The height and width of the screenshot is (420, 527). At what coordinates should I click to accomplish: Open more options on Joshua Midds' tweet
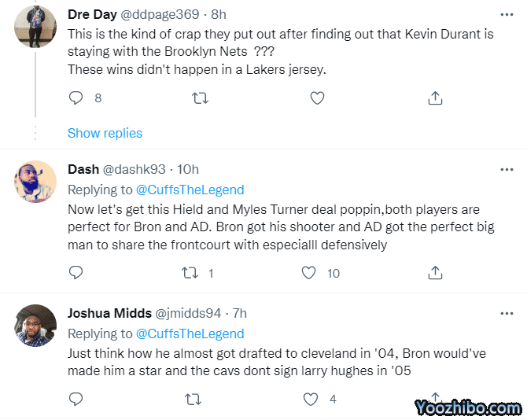(x=508, y=313)
